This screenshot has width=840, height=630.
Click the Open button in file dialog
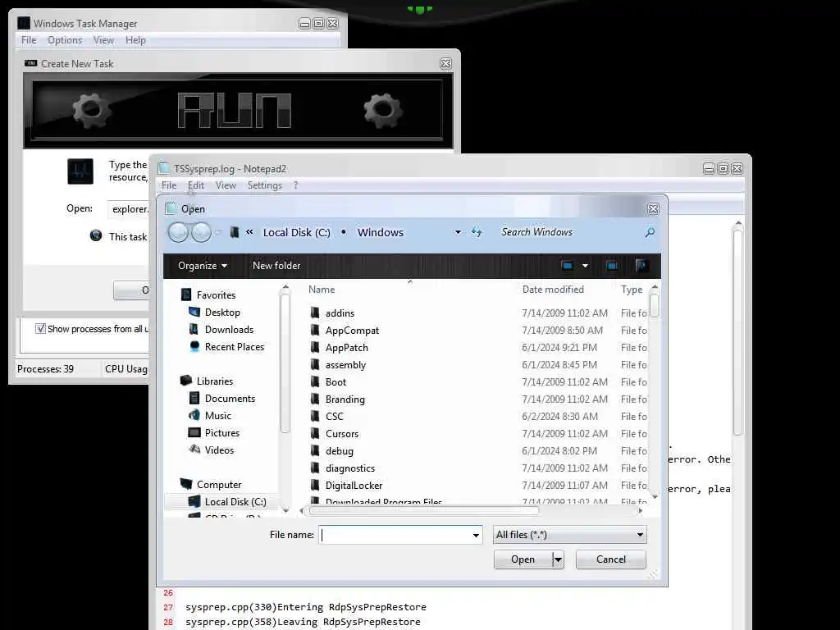coord(523,559)
